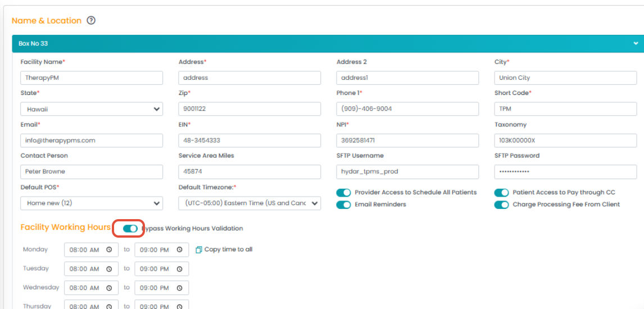Open the Default Timezone dropdown
This screenshot has height=309, width=644.
tap(249, 203)
